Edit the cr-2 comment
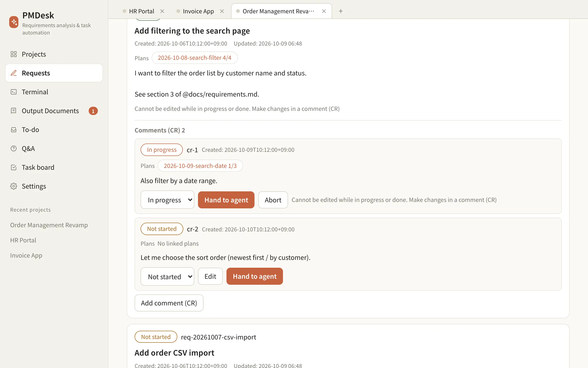Image resolution: width=588 pixels, height=368 pixels. click(210, 276)
